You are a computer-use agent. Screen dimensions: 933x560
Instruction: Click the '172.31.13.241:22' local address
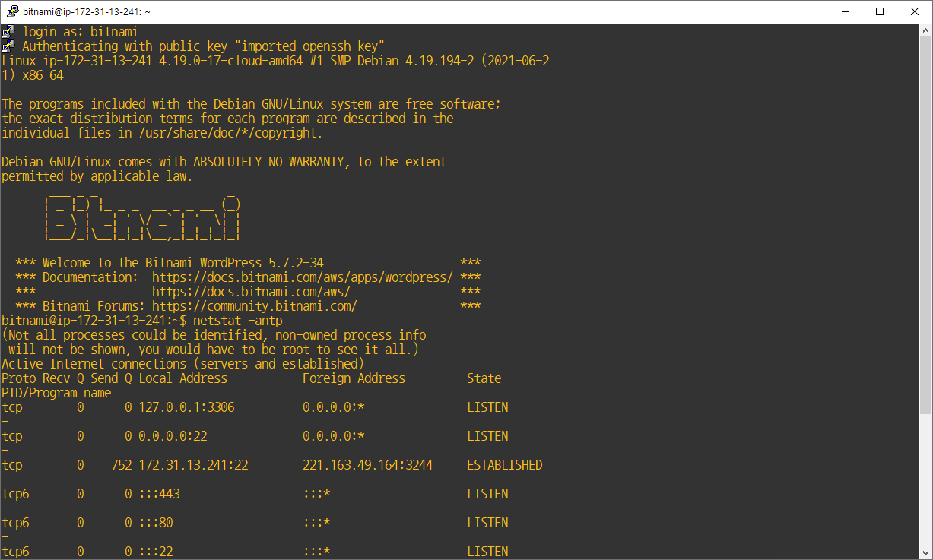point(193,465)
